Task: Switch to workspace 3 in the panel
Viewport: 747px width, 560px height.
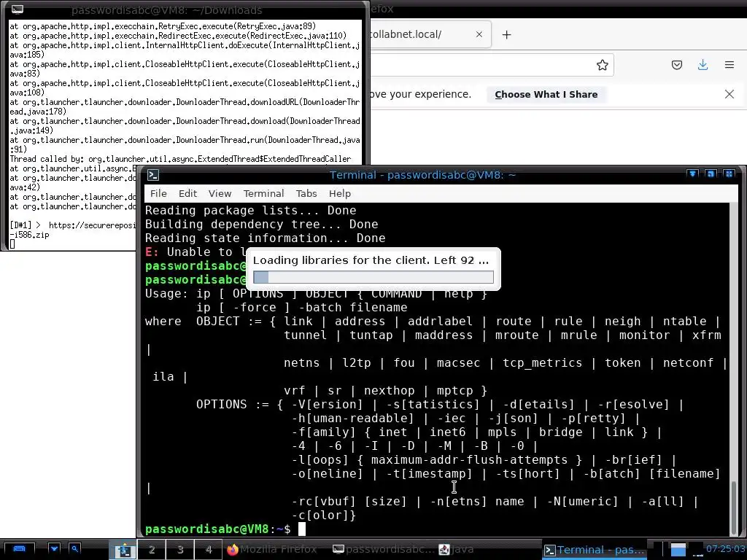Action: [x=180, y=550]
